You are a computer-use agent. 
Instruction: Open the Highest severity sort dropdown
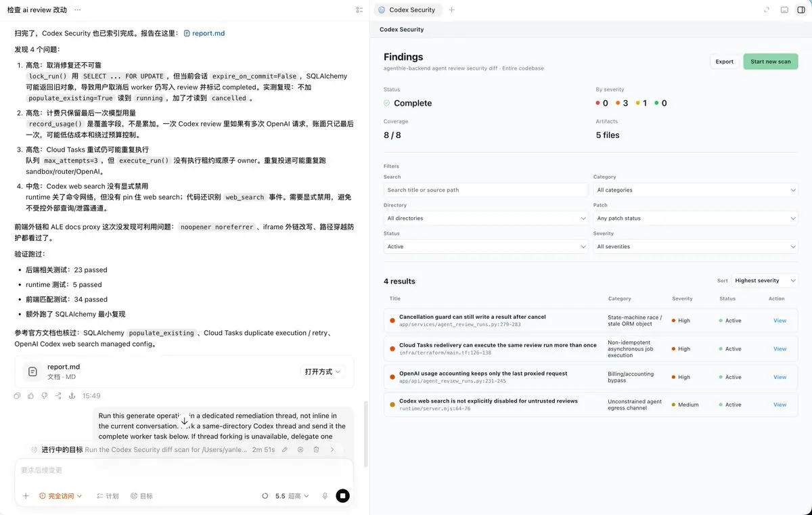(765, 281)
